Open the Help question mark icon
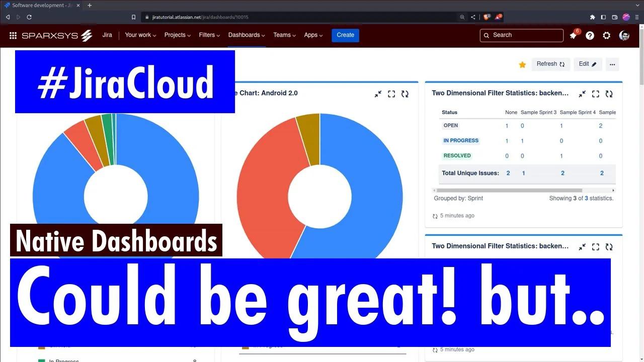 (x=590, y=36)
